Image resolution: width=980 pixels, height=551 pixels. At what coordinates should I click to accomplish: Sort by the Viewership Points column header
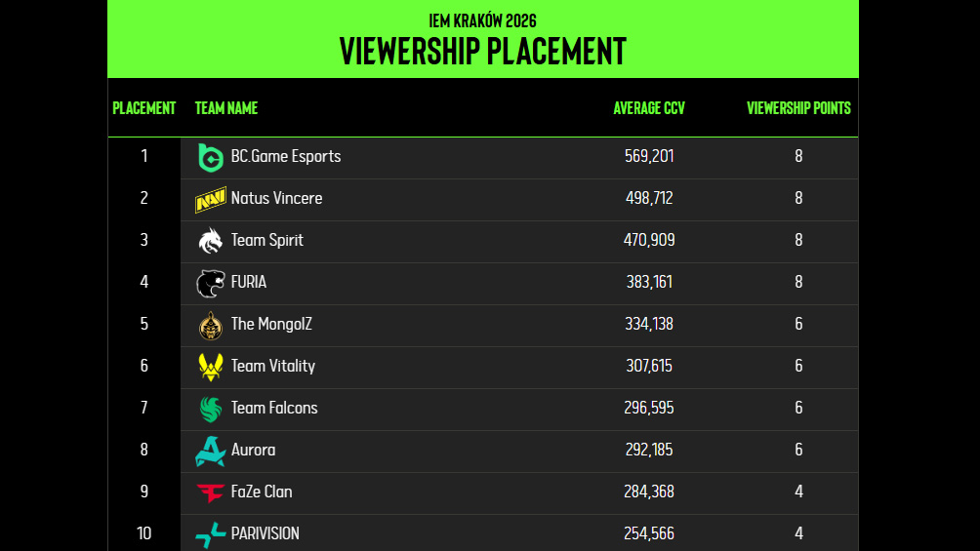point(798,108)
